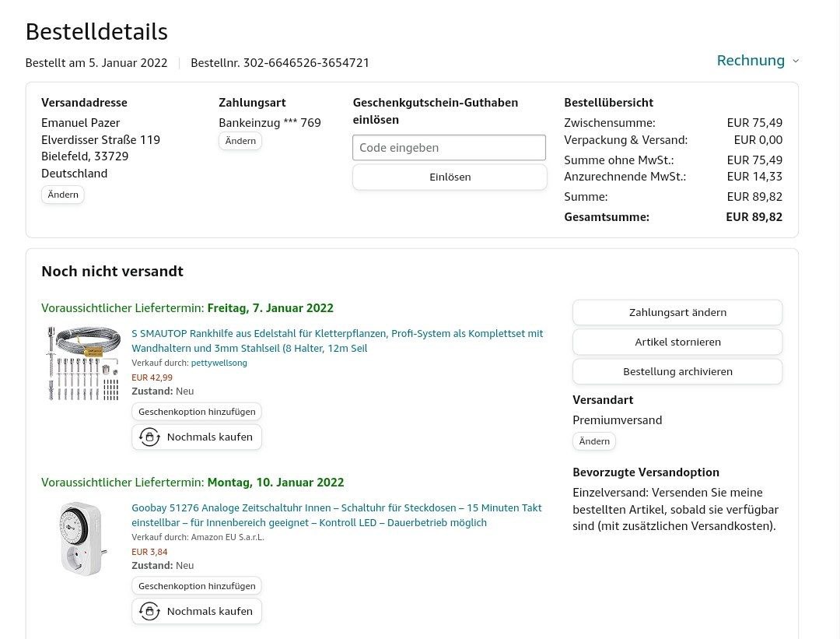This screenshot has height=639, width=840.
Task: Cancel items with Artikel stornieren
Action: 677,342
